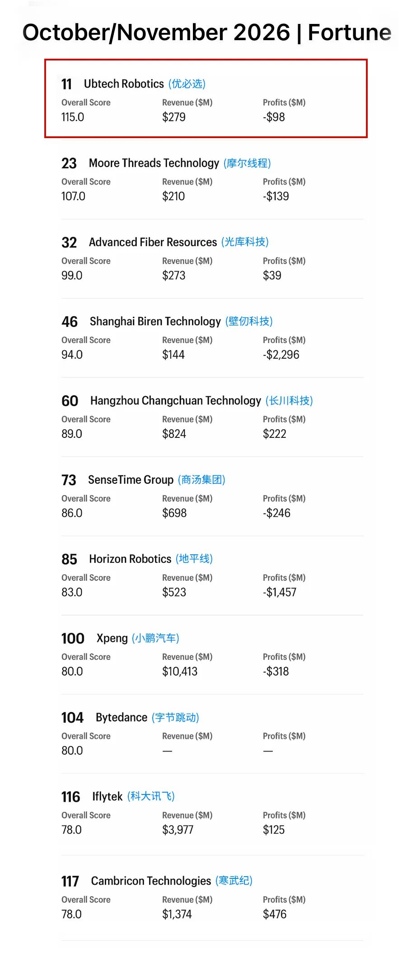Open the Horizon Robotics entry
The height and width of the screenshot is (980, 412).
coord(130,559)
